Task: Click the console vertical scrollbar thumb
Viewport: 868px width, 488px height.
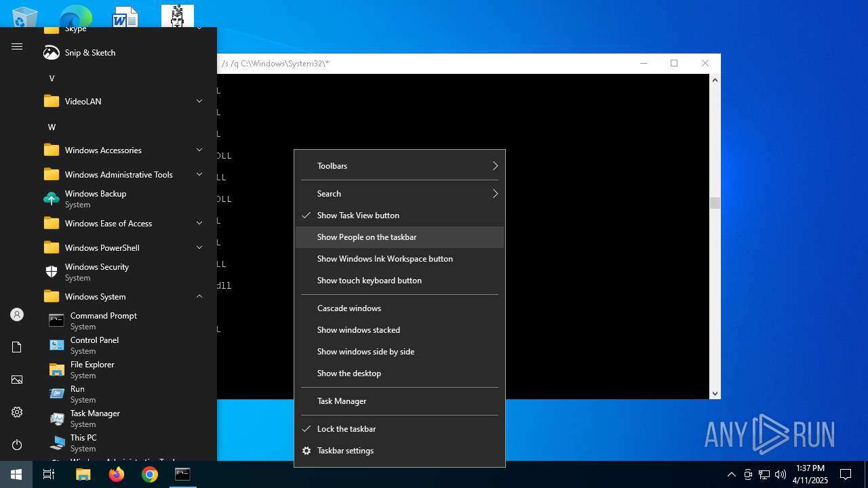Action: coord(715,203)
